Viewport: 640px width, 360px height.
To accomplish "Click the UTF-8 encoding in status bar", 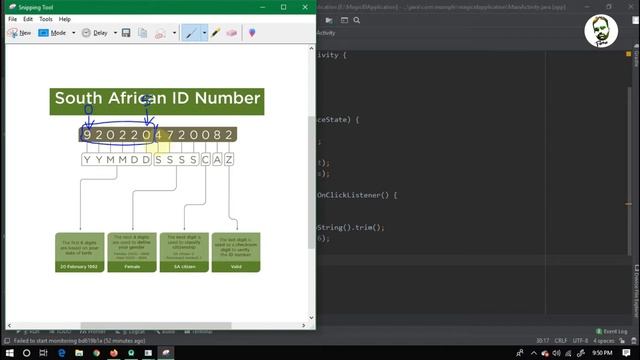I will pos(580,340).
